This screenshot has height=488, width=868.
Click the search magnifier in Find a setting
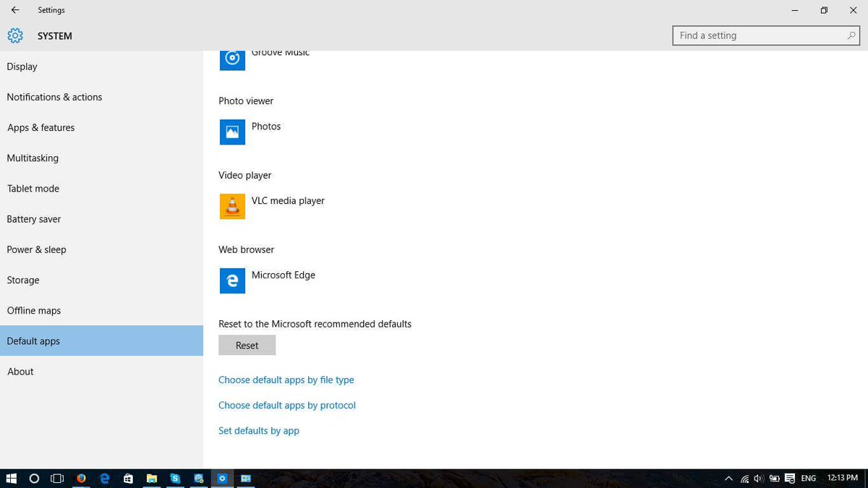[850, 35]
